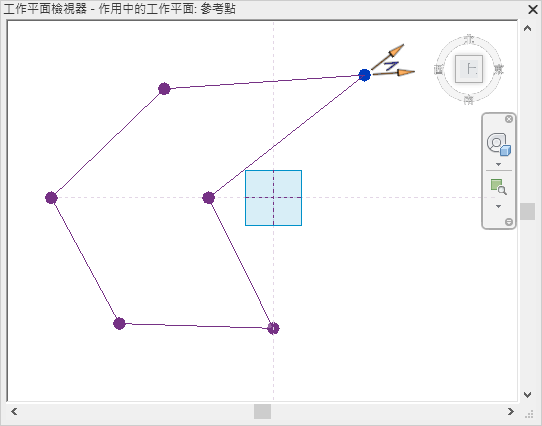Select the blue reference point
Viewport: 542px width, 426px height.
[x=364, y=75]
